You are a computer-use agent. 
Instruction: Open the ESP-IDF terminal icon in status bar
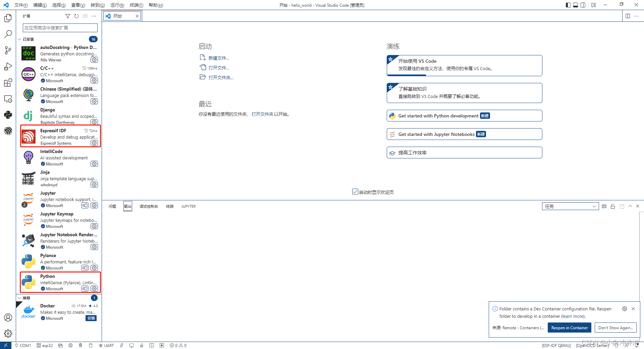click(152, 345)
